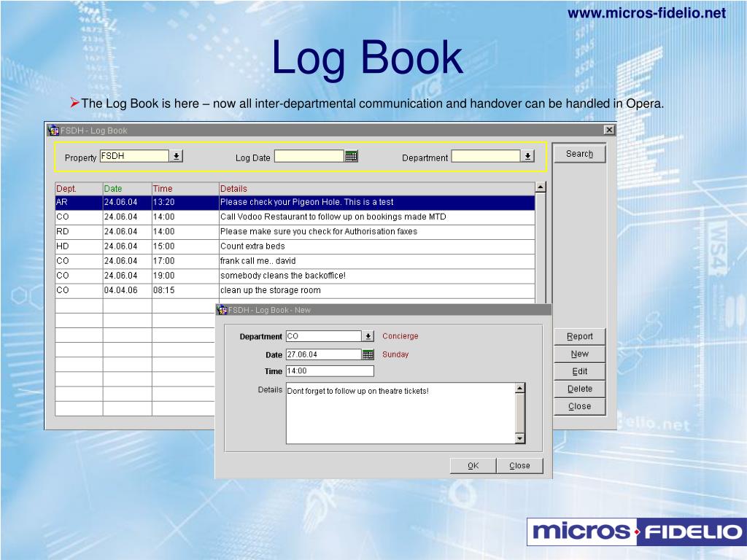Click the Department filter input field
Viewport: 747px width, 560px height.
(x=486, y=156)
